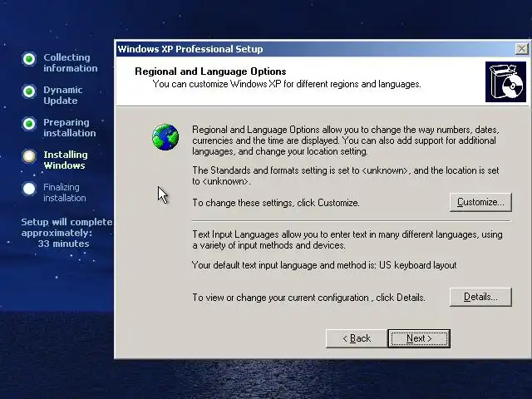Click the globe icon in the dialog

click(x=165, y=137)
